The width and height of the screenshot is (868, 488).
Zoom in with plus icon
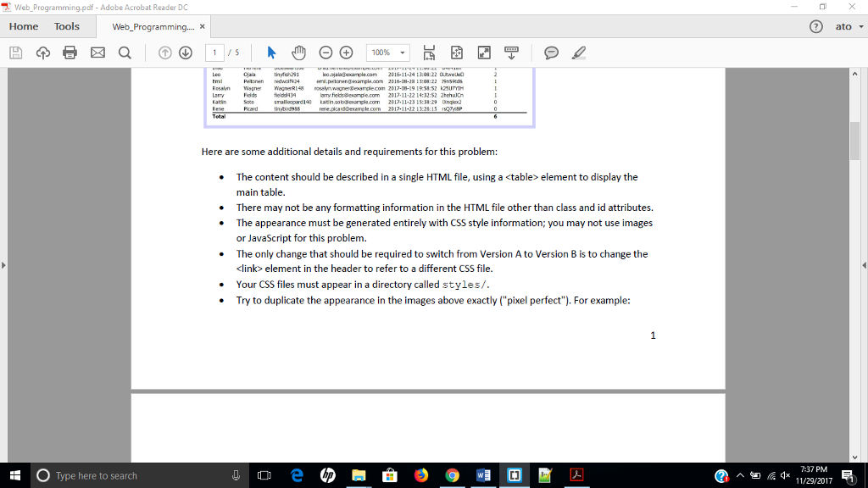pyautogui.click(x=347, y=53)
